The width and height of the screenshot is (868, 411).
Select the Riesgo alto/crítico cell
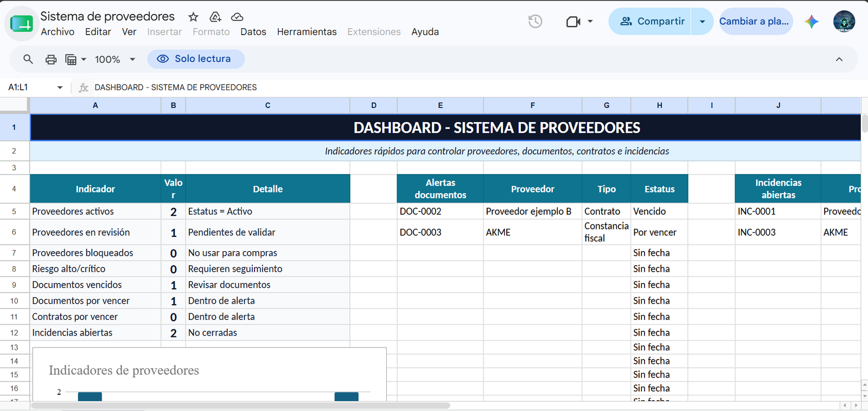(95, 269)
